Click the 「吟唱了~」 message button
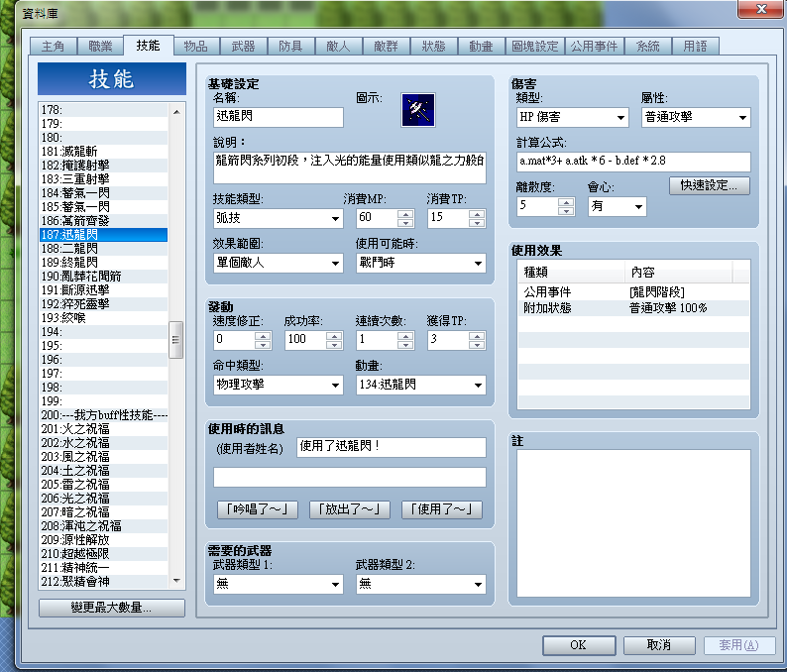787x672 pixels. click(x=258, y=509)
